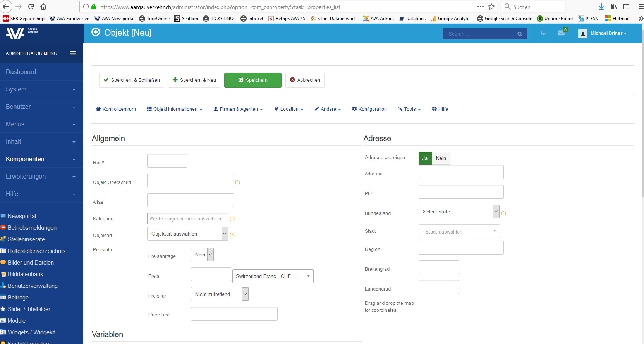Click the Speichern & Schließen button
Viewport: 644px width, 344px height.
132,80
